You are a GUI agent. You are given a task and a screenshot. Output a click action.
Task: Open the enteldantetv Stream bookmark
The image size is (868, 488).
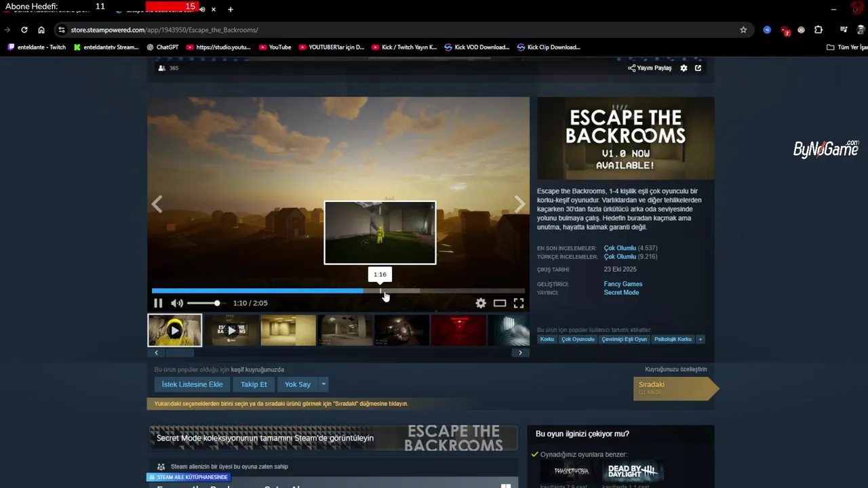pyautogui.click(x=106, y=47)
